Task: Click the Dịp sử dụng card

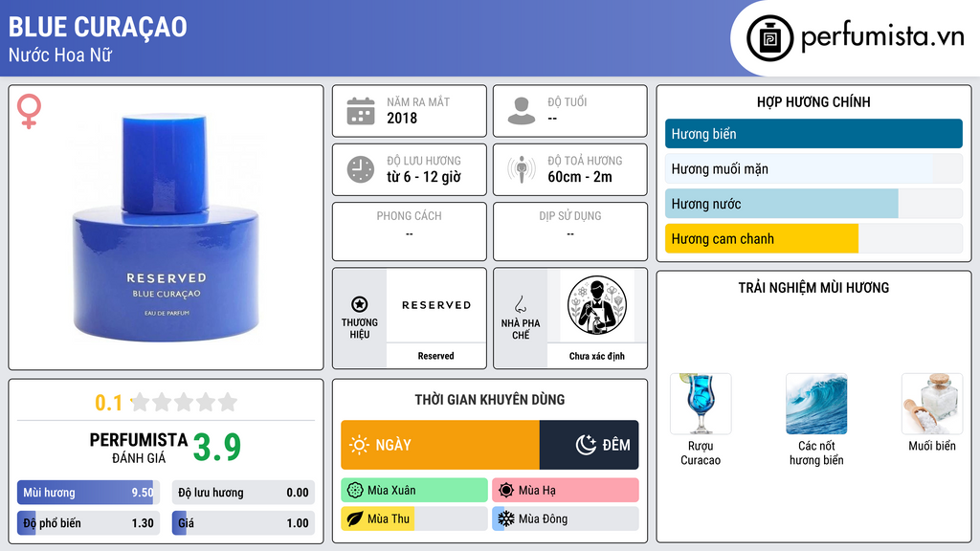Action: (x=570, y=231)
